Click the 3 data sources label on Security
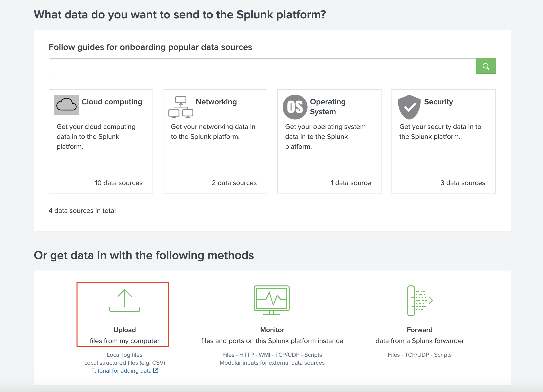This screenshot has width=543, height=392. [x=462, y=183]
